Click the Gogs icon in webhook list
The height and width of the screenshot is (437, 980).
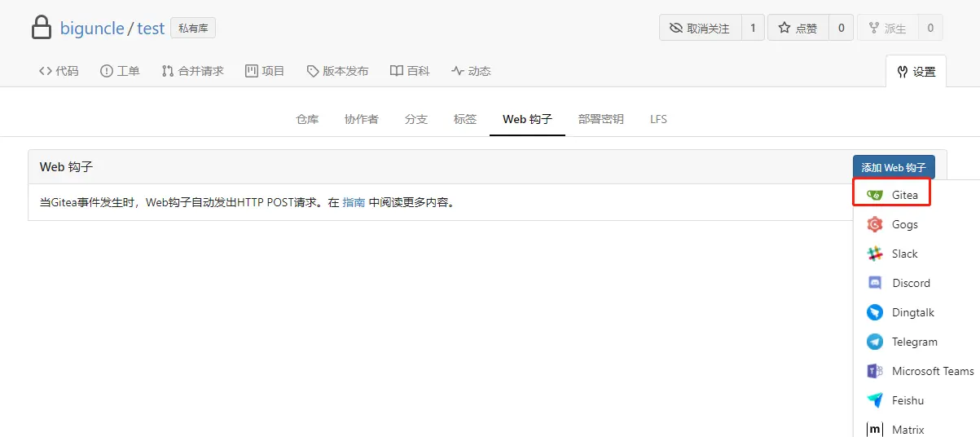(x=875, y=224)
